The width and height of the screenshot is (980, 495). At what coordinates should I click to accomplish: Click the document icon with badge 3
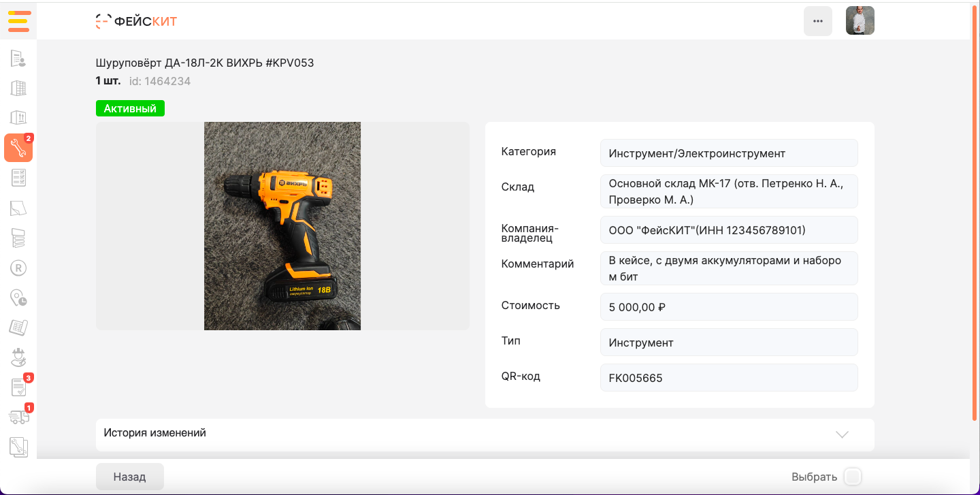pyautogui.click(x=18, y=387)
